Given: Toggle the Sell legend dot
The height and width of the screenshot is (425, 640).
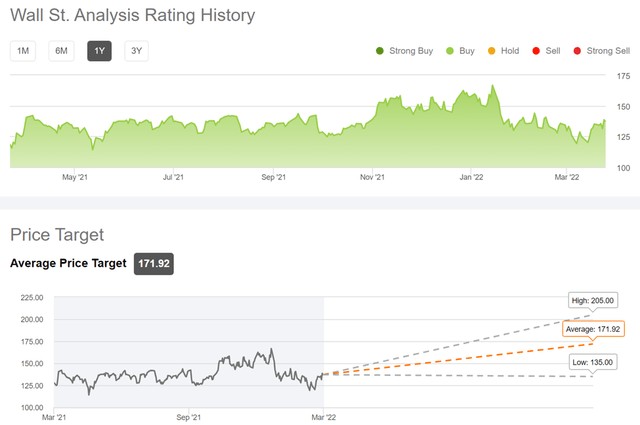Looking at the screenshot, I should click(x=536, y=52).
